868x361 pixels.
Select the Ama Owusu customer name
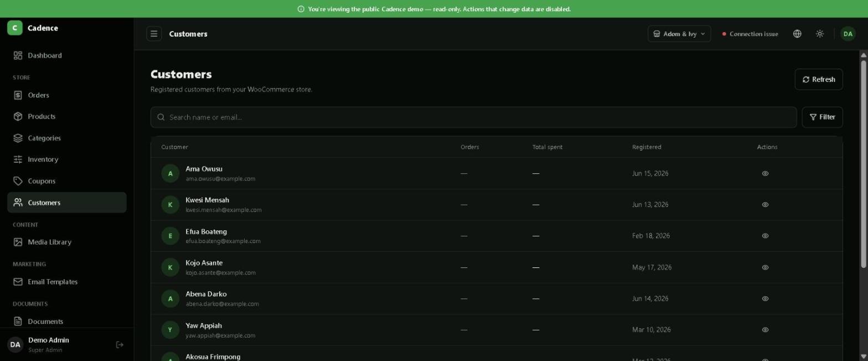204,169
